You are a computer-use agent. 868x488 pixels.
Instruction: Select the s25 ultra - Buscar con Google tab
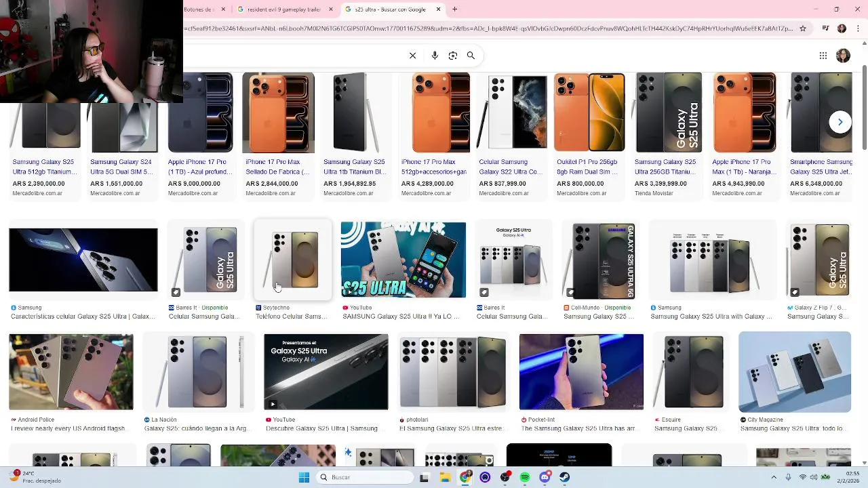pos(392,9)
